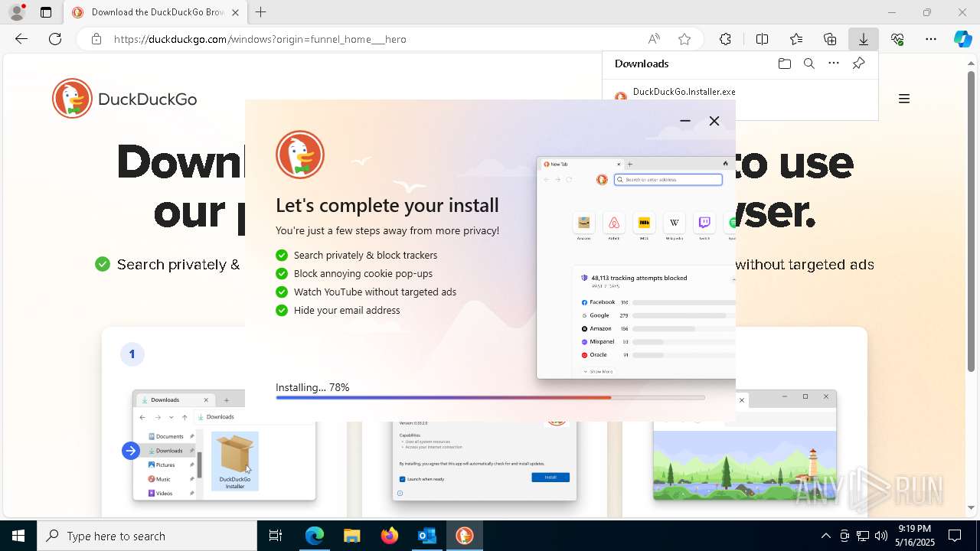Open Favorites list
Screen dimensions: 980x551
[x=796, y=39]
